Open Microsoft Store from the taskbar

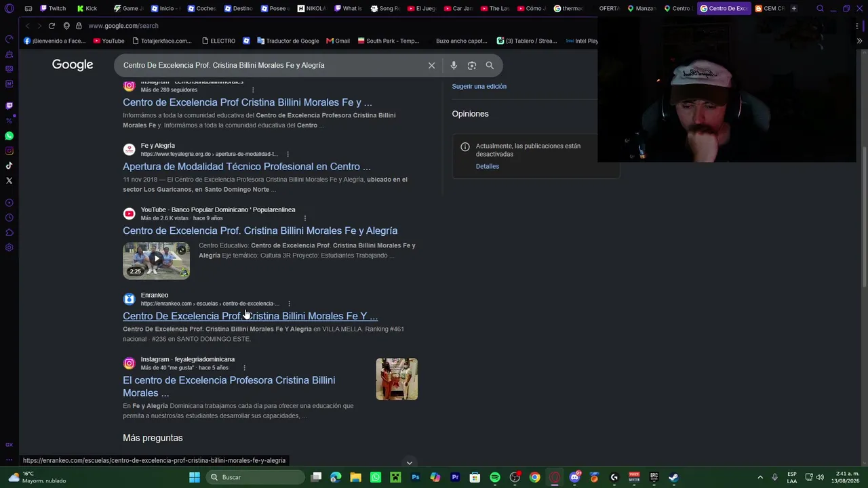(475, 477)
